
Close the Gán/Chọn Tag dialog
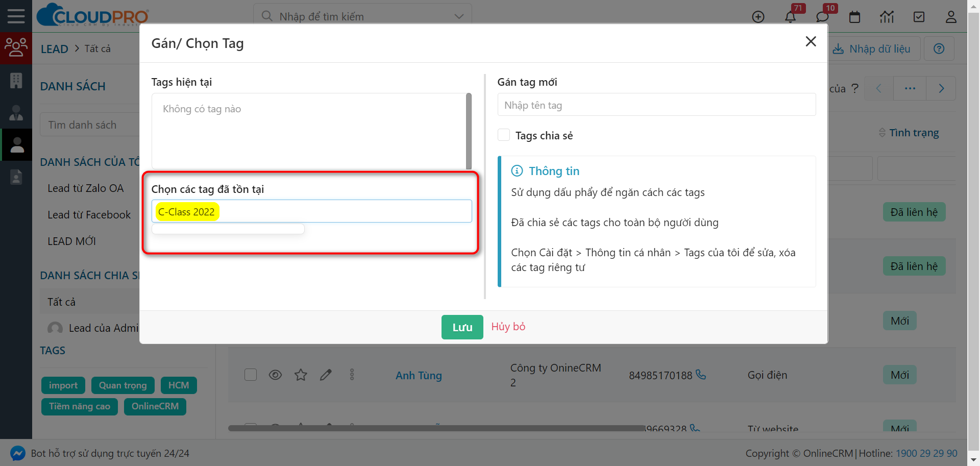(x=811, y=41)
